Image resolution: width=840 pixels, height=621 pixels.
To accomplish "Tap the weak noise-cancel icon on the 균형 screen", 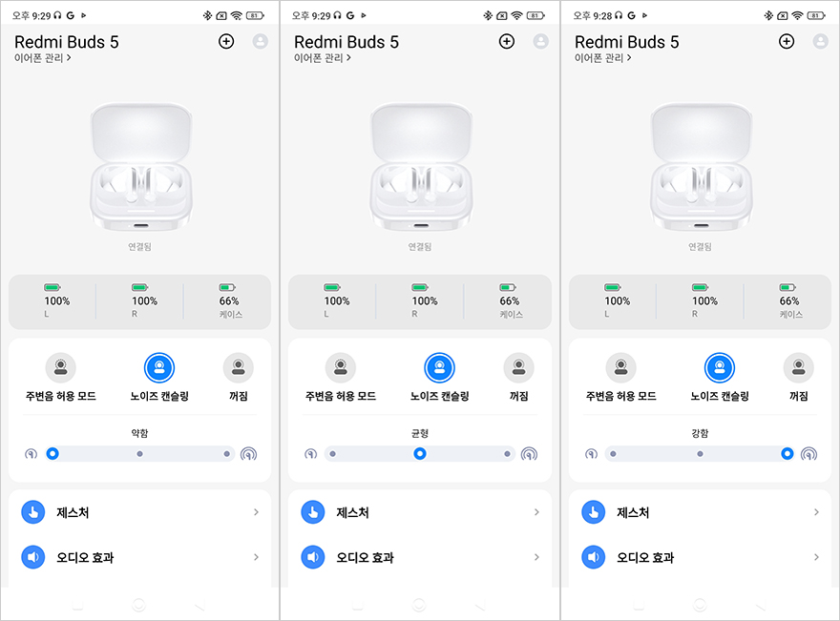I will coord(311,454).
